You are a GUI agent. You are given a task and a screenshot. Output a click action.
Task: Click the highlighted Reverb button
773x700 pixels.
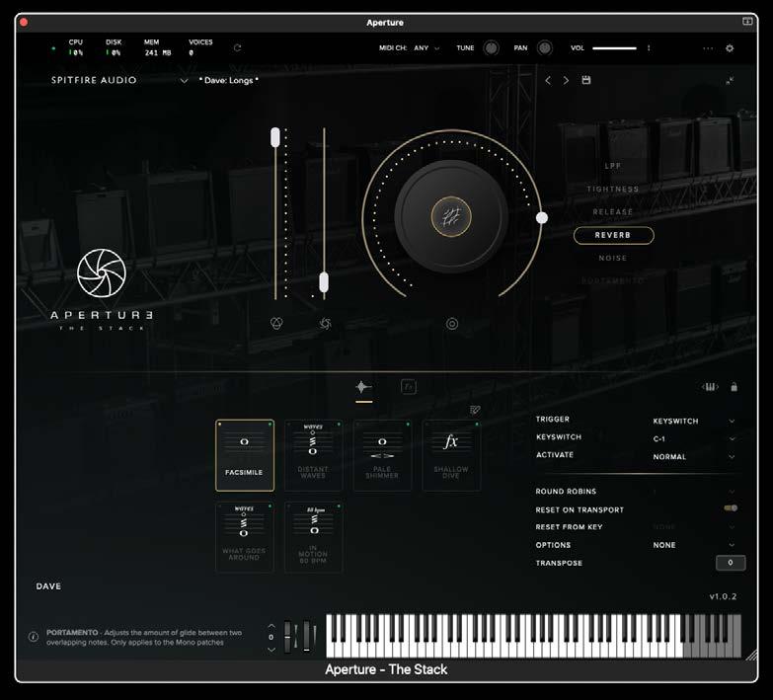pos(613,235)
